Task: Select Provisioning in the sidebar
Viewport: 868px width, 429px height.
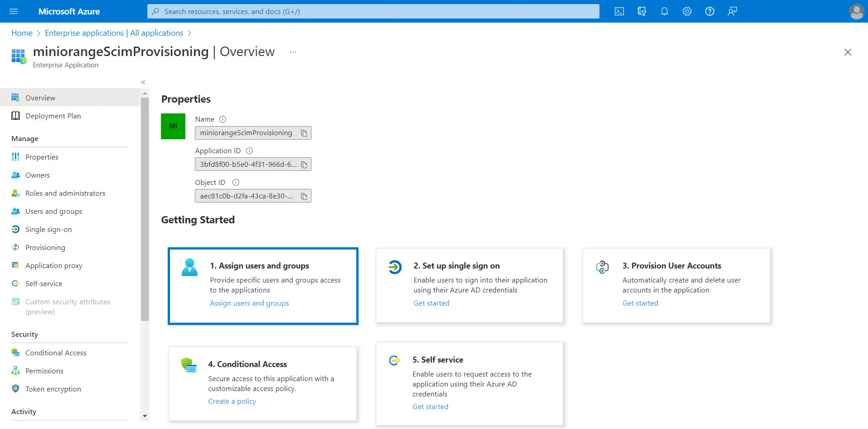Action: [45, 247]
